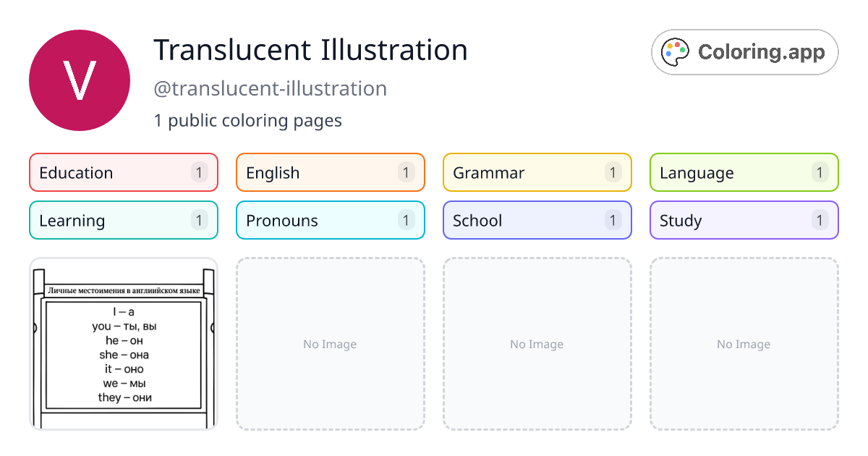This screenshot has width=868, height=456.
Task: Open the School tag
Action: coord(537,220)
